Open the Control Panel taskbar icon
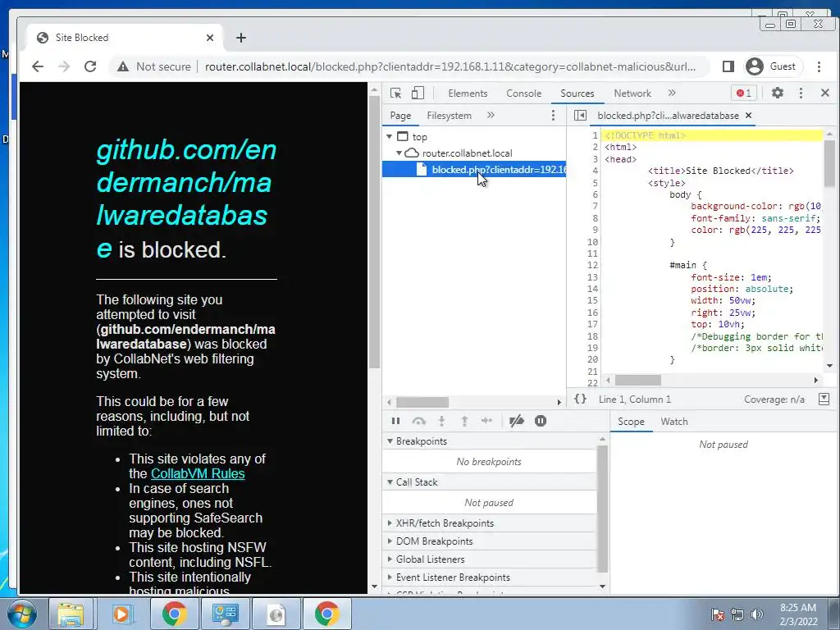This screenshot has height=630, width=840. [x=225, y=614]
